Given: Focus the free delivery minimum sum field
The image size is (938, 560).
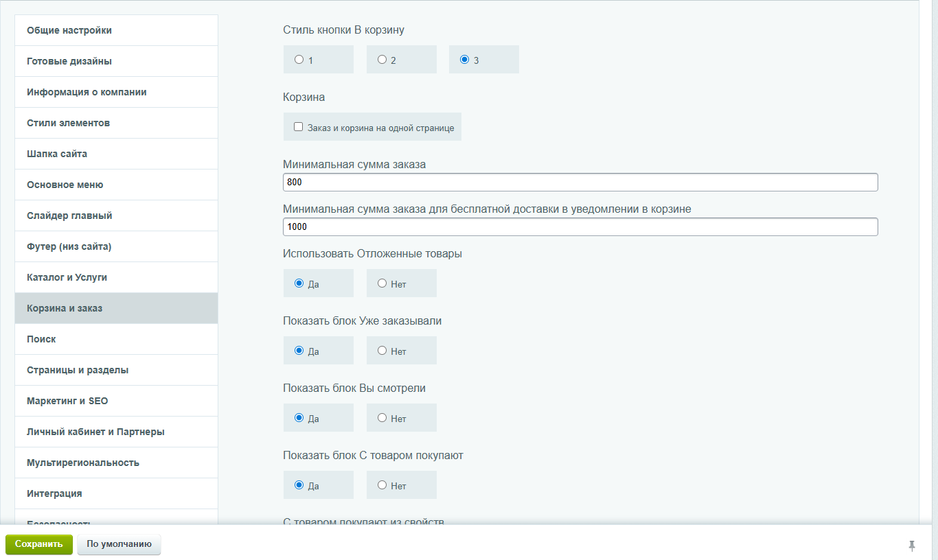Looking at the screenshot, I should pyautogui.click(x=580, y=227).
